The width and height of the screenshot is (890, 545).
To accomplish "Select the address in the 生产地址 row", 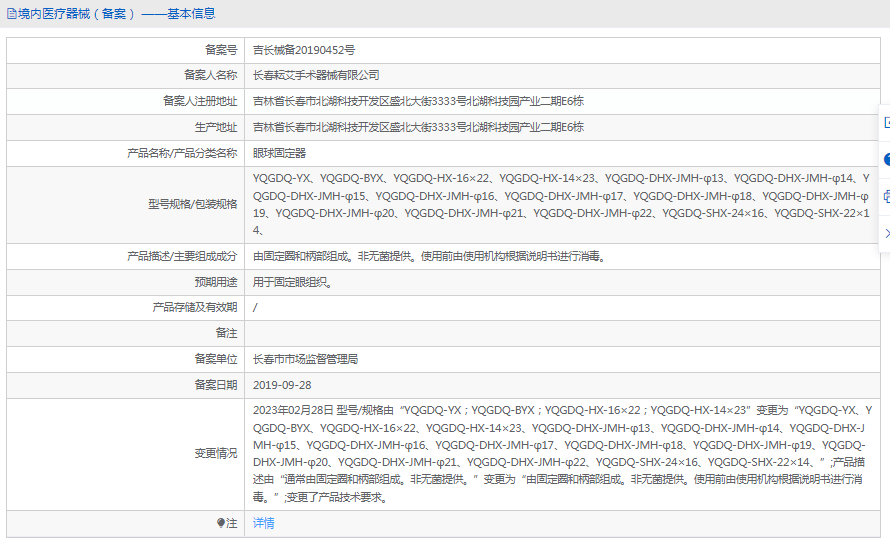I will tap(418, 127).
